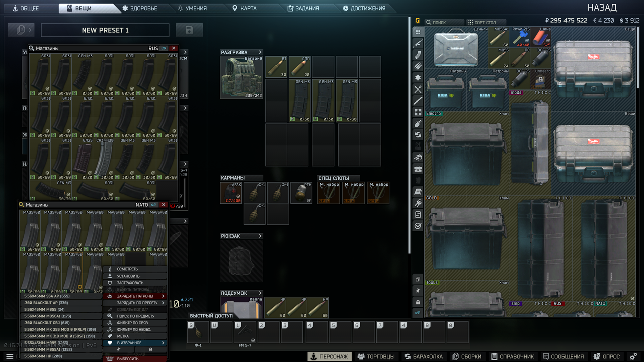Toggle tag button in NATO magazines window
This screenshot has width=644, height=362.
click(x=153, y=205)
